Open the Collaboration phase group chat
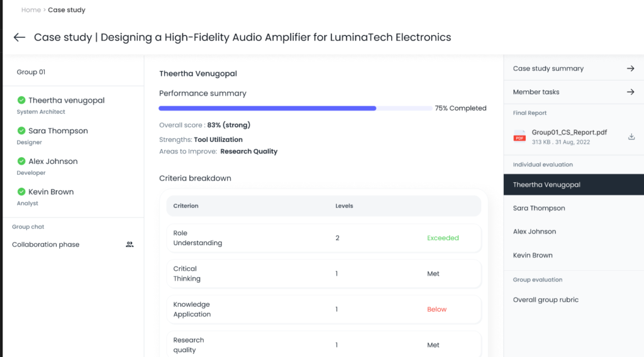The height and width of the screenshot is (357, 644). click(x=46, y=244)
